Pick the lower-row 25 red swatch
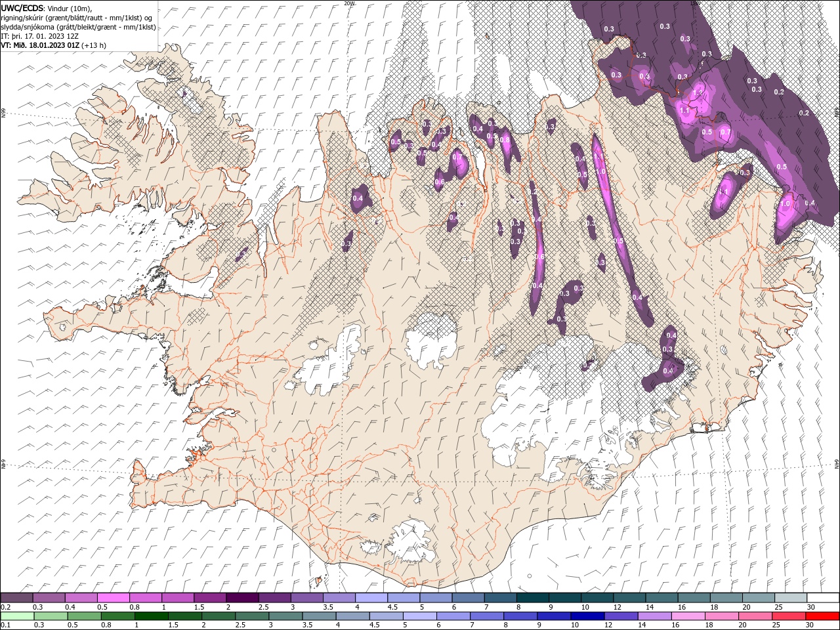Image resolution: width=840 pixels, height=630 pixels. coord(789,616)
